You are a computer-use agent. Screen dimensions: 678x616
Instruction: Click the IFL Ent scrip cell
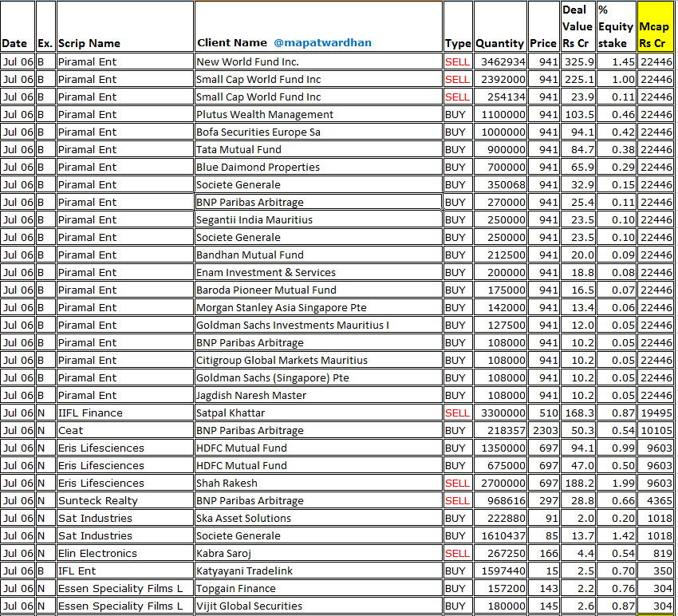125,571
